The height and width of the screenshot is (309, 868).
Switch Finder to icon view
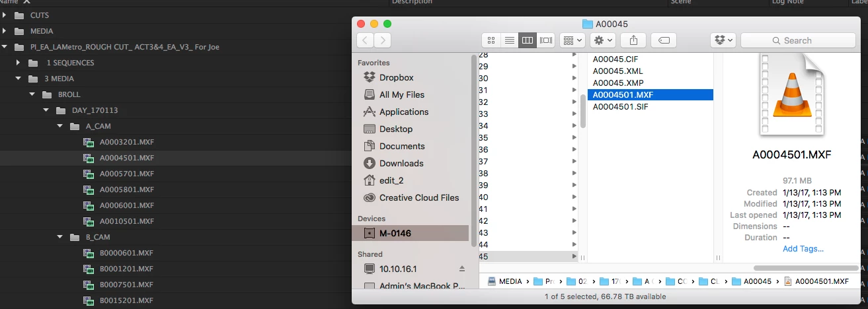pyautogui.click(x=491, y=40)
